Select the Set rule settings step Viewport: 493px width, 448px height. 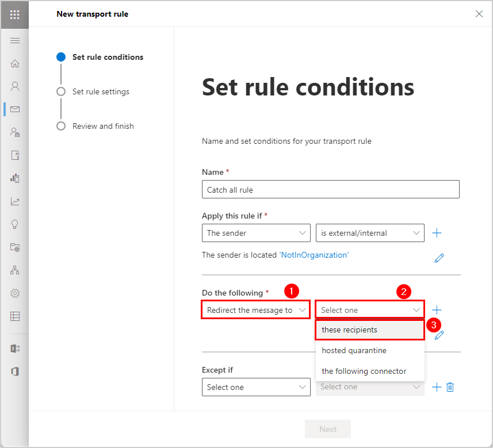(101, 91)
